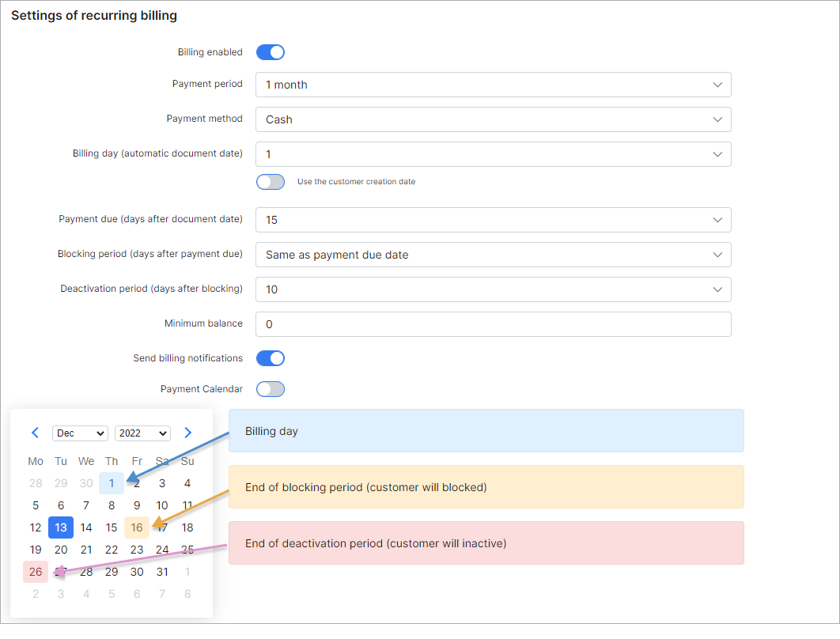
Task: Click the Payment due dropdown arrow
Action: point(718,218)
